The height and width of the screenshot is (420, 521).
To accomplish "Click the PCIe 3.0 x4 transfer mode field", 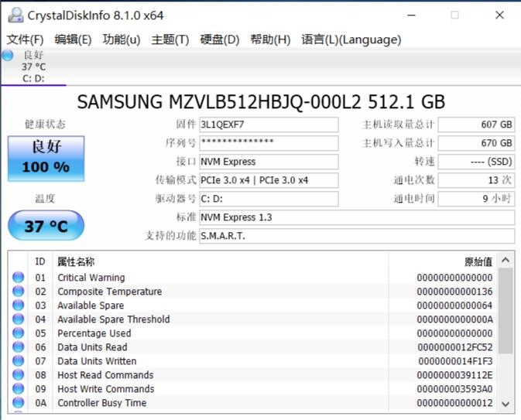I will pos(269,180).
